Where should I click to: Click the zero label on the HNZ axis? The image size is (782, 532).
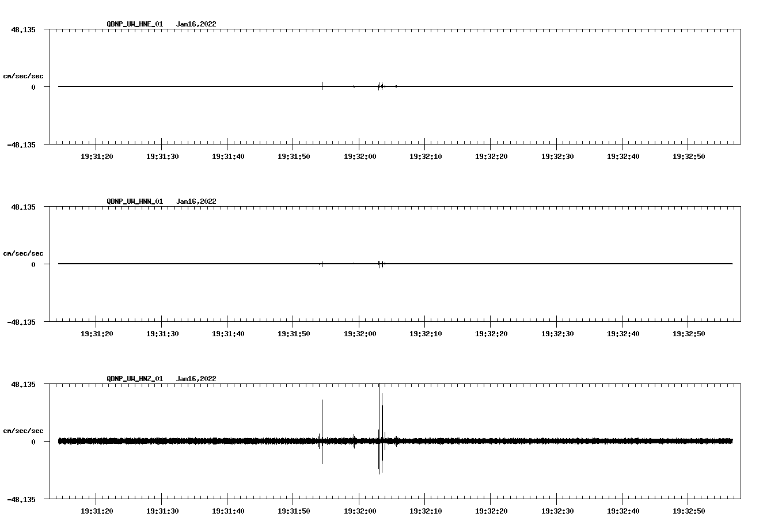pos(33,442)
